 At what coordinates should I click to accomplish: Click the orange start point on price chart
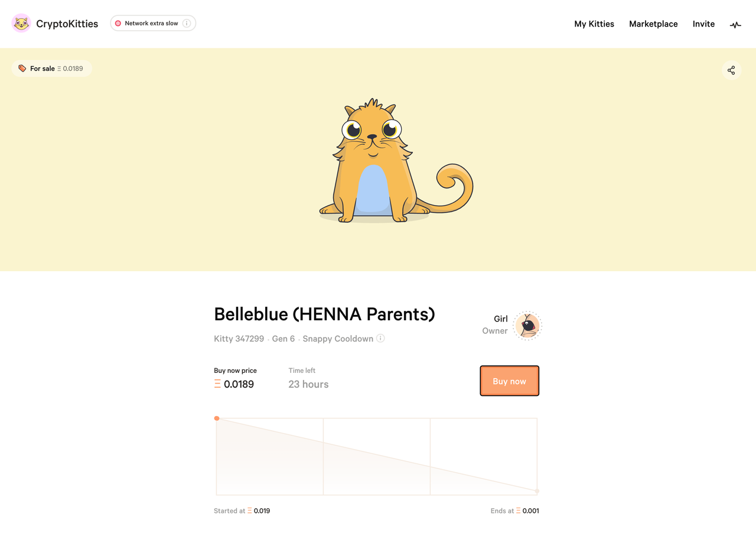tap(217, 418)
